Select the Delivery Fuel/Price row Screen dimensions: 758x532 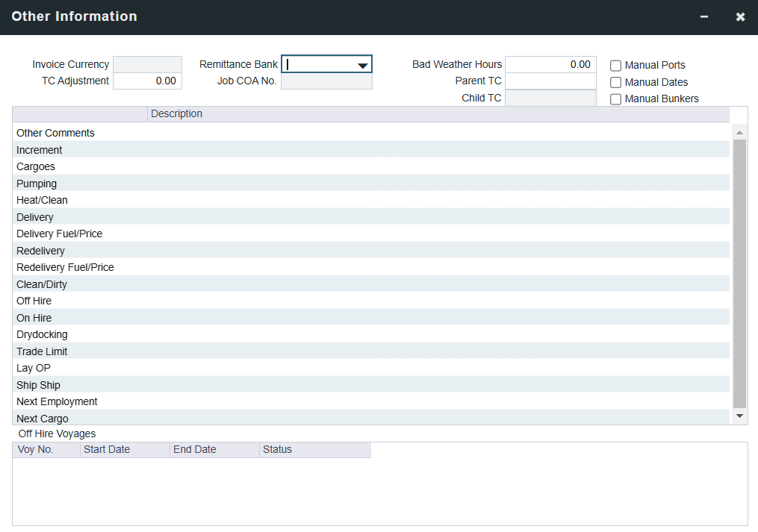60,234
